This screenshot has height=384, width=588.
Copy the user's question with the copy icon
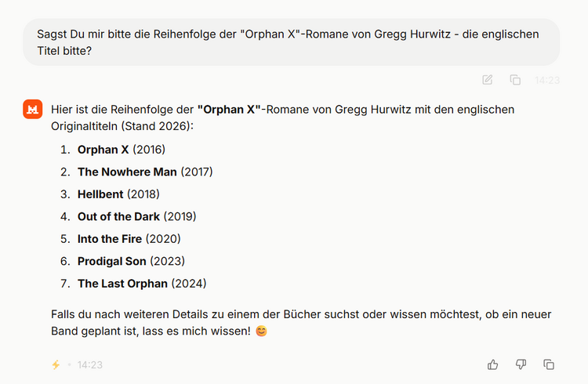pyautogui.click(x=515, y=79)
